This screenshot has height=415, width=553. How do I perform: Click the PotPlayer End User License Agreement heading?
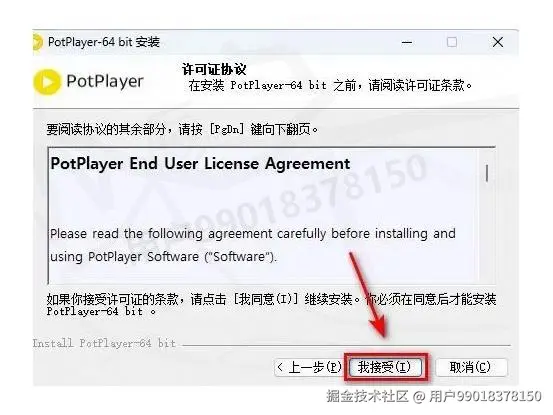(x=200, y=164)
